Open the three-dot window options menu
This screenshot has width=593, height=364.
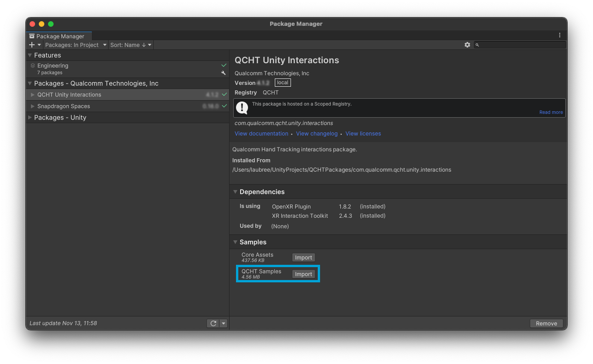coord(560,35)
